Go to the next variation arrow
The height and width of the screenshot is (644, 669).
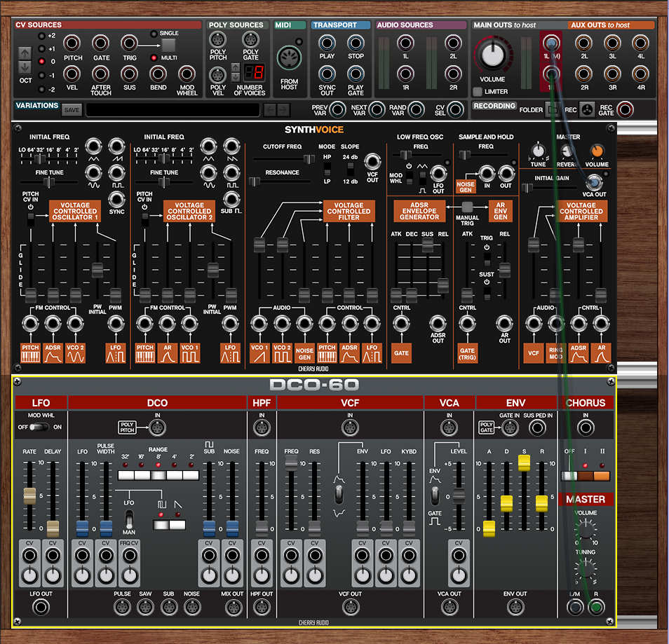coord(283,110)
